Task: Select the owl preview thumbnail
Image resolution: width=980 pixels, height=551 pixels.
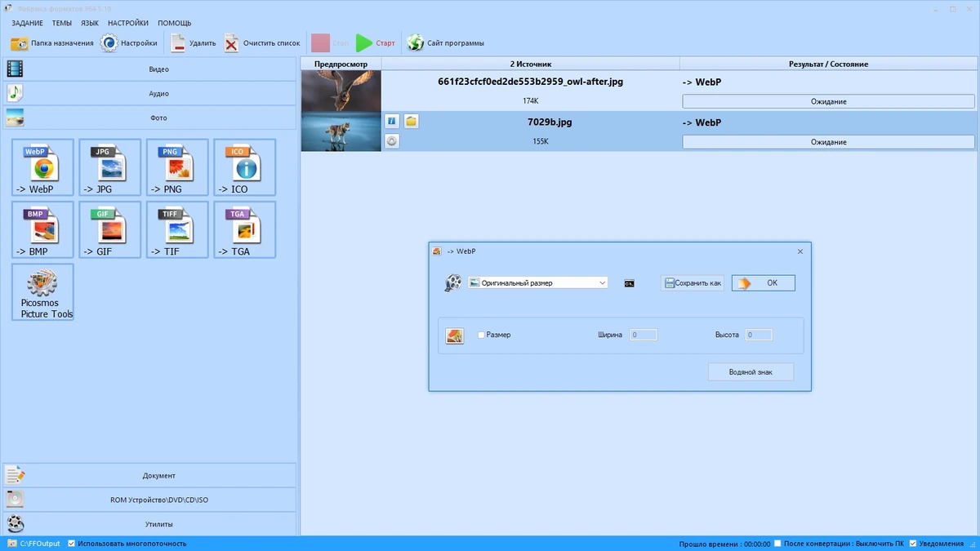Action: (x=341, y=90)
